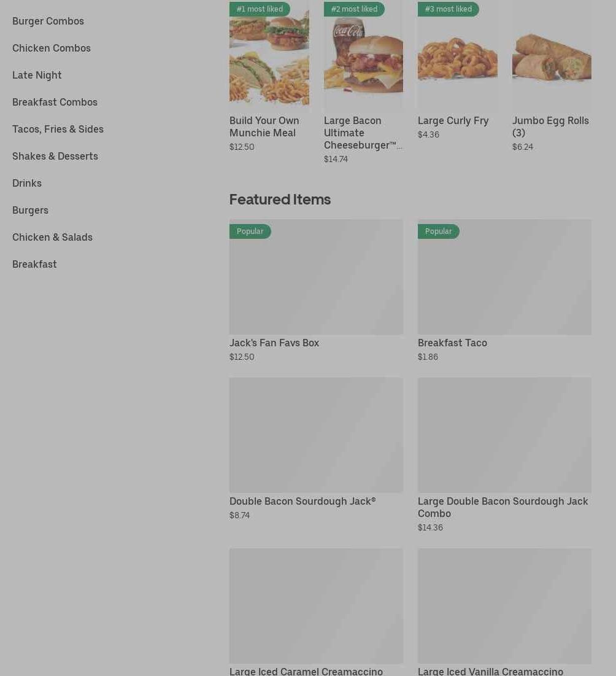Open Tacos, Fries & Sides category
The height and width of the screenshot is (676, 616).
click(58, 129)
